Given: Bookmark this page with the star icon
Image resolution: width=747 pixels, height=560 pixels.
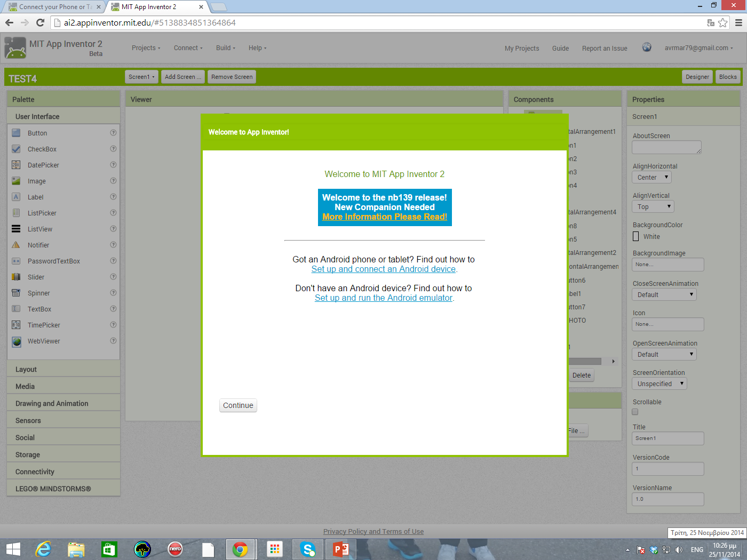Looking at the screenshot, I should tap(723, 22).
